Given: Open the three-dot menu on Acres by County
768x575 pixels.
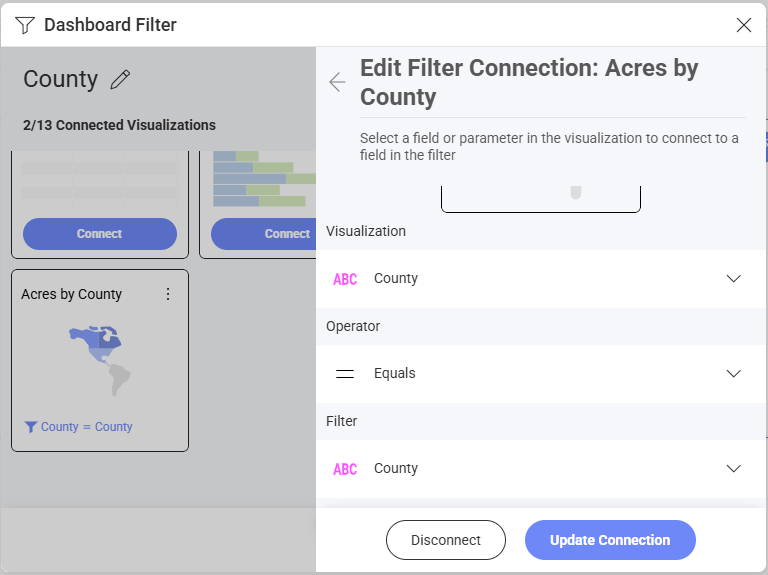Looking at the screenshot, I should click(168, 294).
